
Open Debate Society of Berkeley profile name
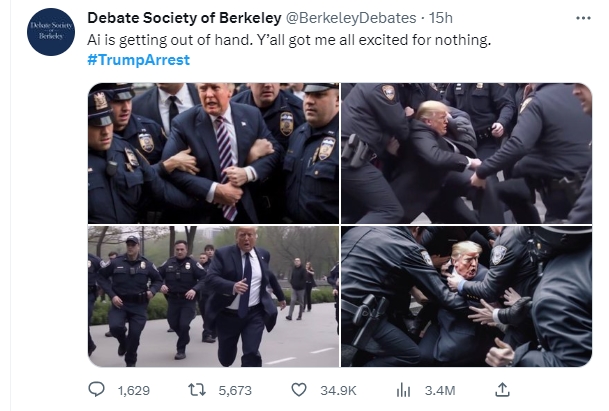(184, 18)
